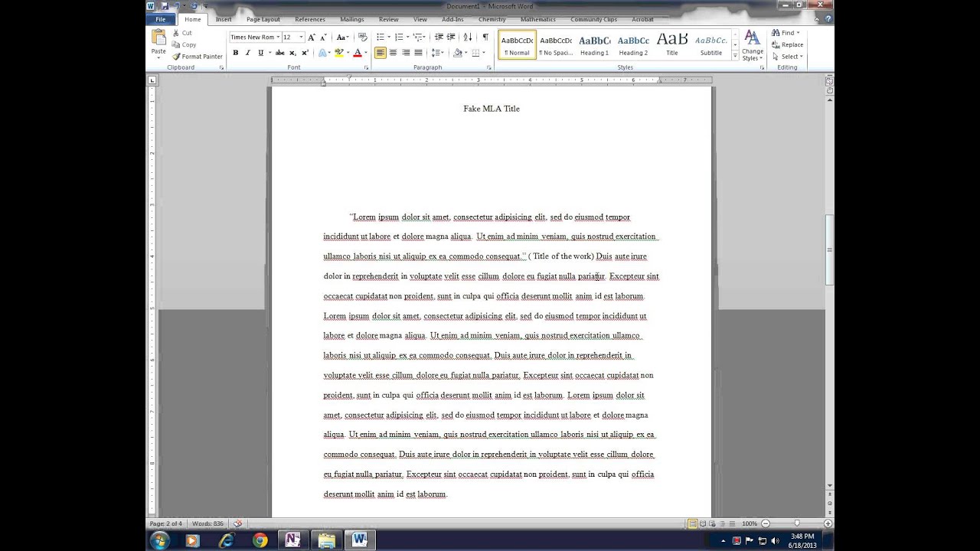Open the Paragraph dialog launcher
Screen dimensions: 980x551
(489, 67)
